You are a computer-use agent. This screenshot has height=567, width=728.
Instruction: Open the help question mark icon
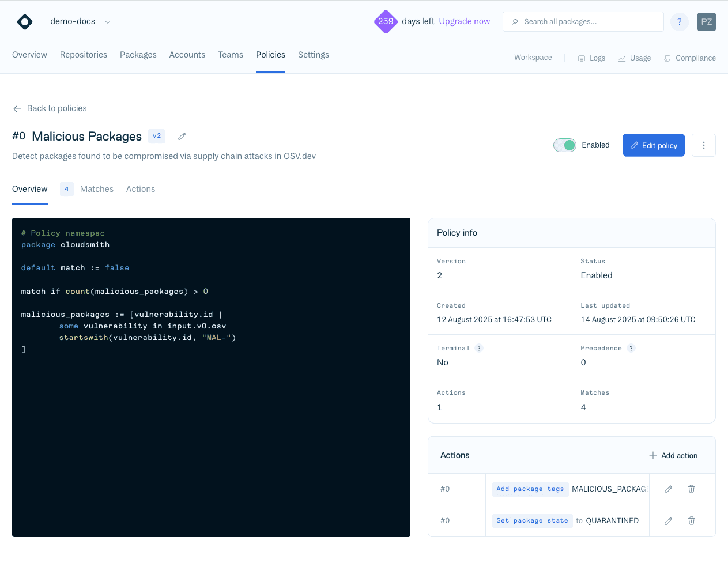click(679, 22)
